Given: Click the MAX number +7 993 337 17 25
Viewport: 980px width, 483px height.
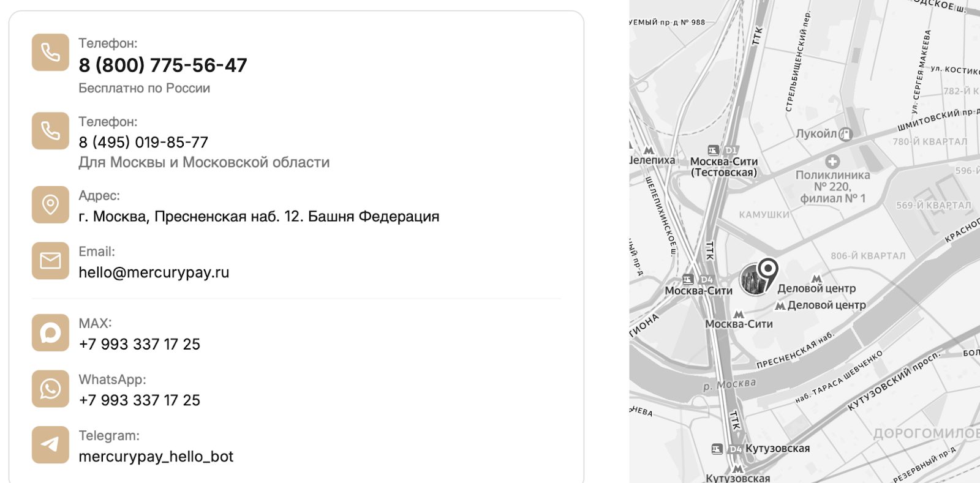Looking at the screenshot, I should (x=140, y=344).
